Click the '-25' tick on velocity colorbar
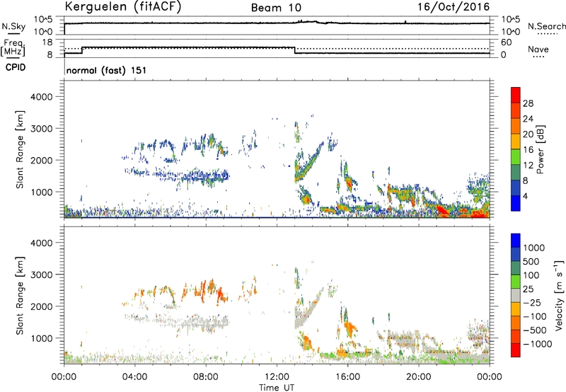The height and width of the screenshot is (392, 566). click(532, 302)
